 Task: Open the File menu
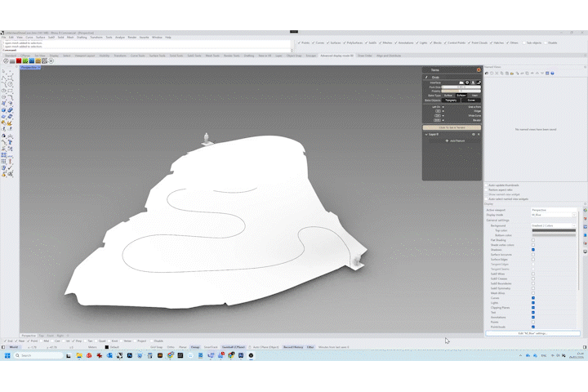(4, 38)
